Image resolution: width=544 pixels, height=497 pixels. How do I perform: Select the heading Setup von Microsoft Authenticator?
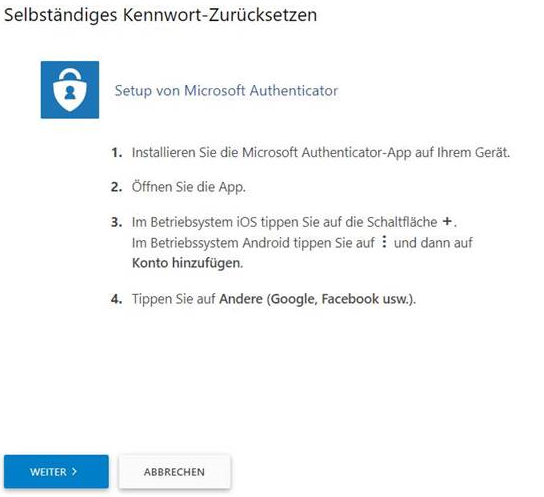point(226,91)
